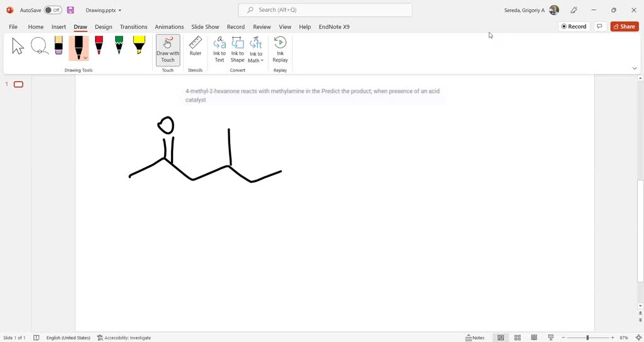Expand black pen options arrow
Image resolution: width=644 pixels, height=342 pixels.
(x=86, y=58)
